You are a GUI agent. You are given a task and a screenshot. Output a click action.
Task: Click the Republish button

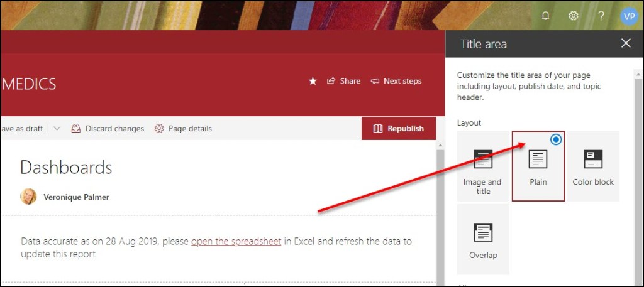point(399,129)
